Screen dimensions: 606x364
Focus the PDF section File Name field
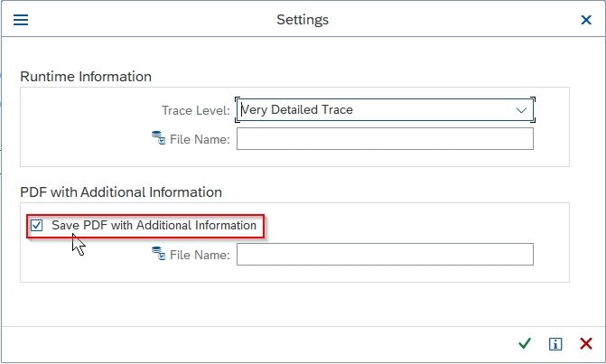(x=385, y=255)
